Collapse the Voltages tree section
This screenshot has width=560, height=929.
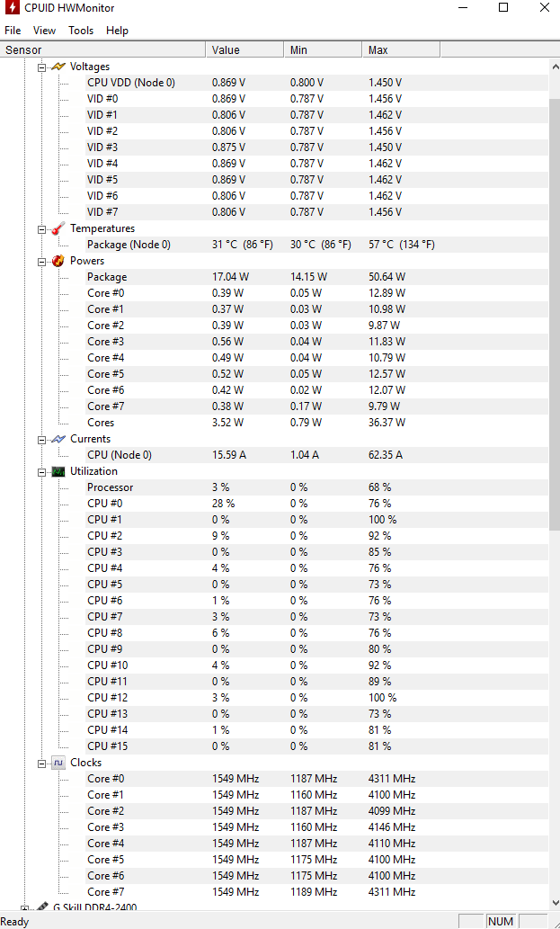[x=41, y=67]
